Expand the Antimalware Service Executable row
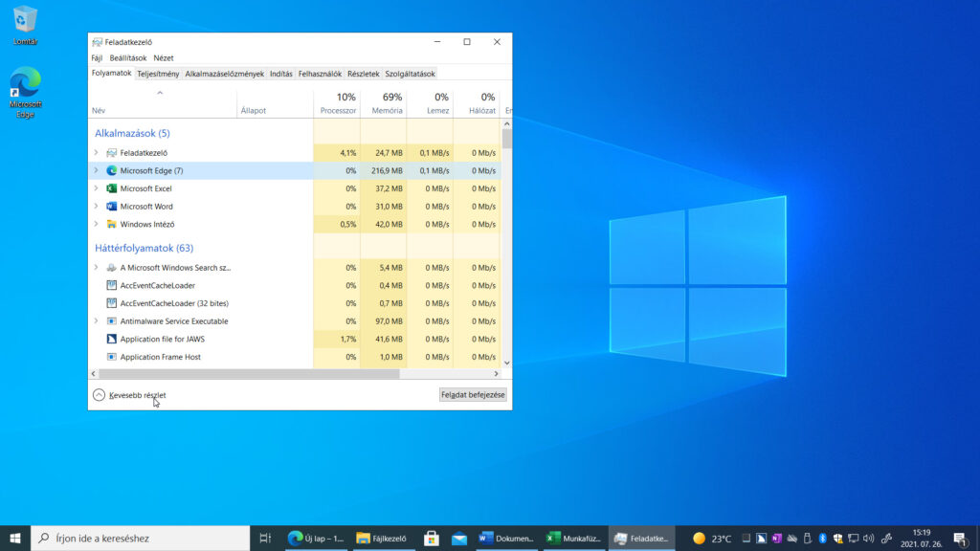Screen dimensions: 980x551 (97, 321)
